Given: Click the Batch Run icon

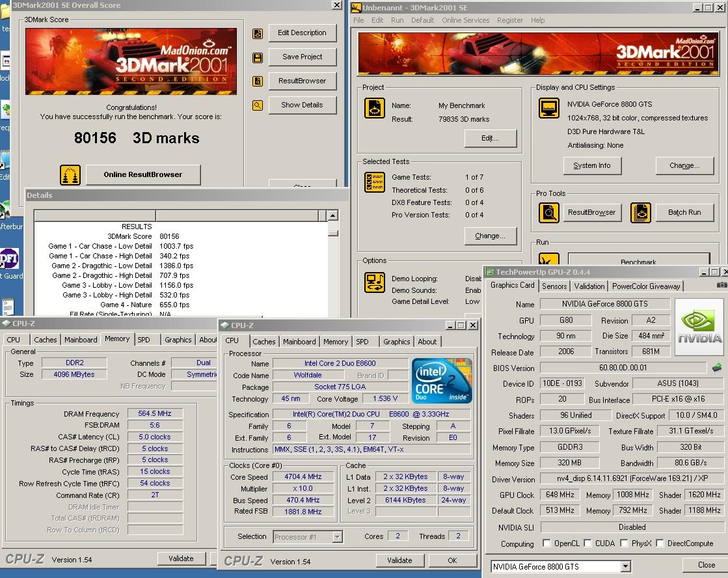Looking at the screenshot, I should click(x=641, y=213).
